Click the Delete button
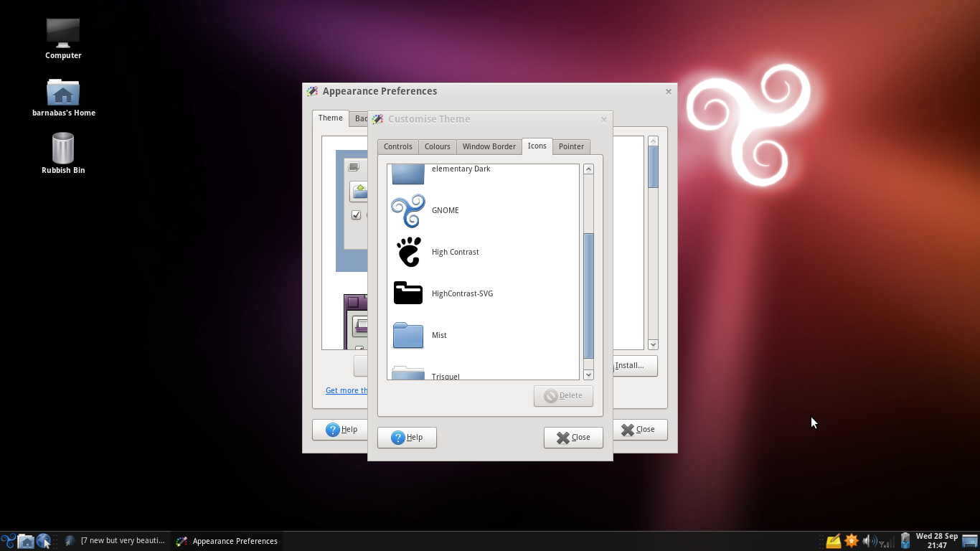Screen dimensions: 980x551 click(563, 395)
